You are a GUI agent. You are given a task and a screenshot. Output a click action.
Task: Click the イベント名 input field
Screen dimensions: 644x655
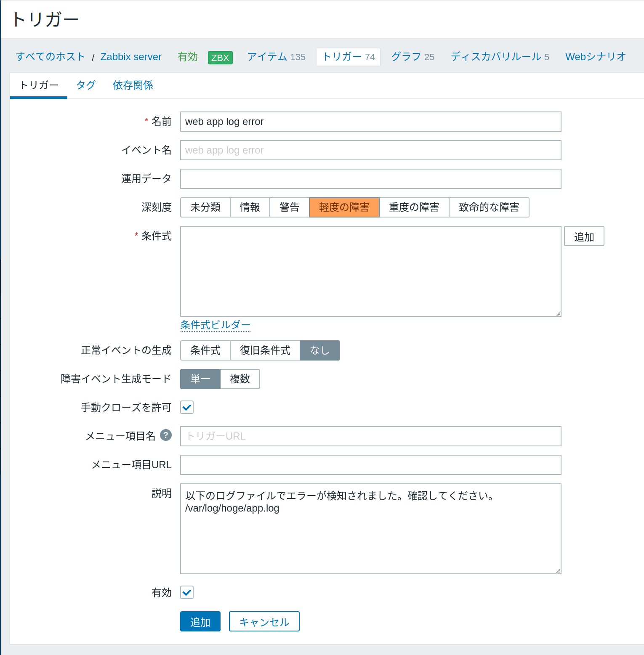coord(370,150)
